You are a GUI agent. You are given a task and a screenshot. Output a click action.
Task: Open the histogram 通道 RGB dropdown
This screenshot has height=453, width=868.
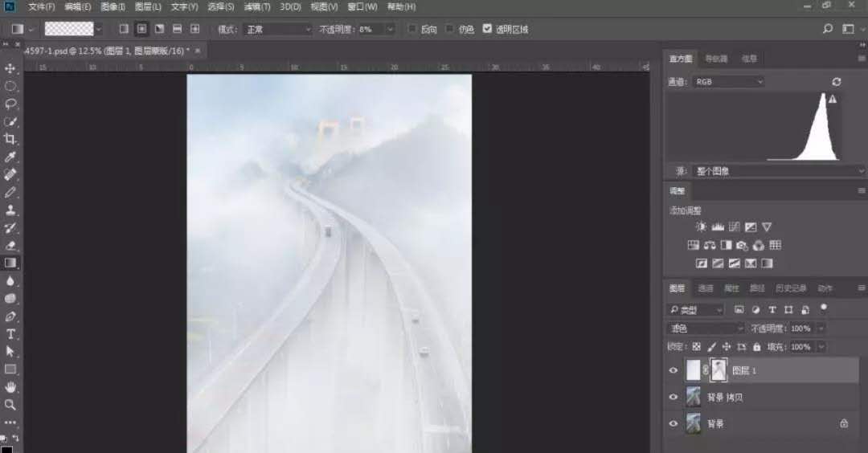coord(727,82)
